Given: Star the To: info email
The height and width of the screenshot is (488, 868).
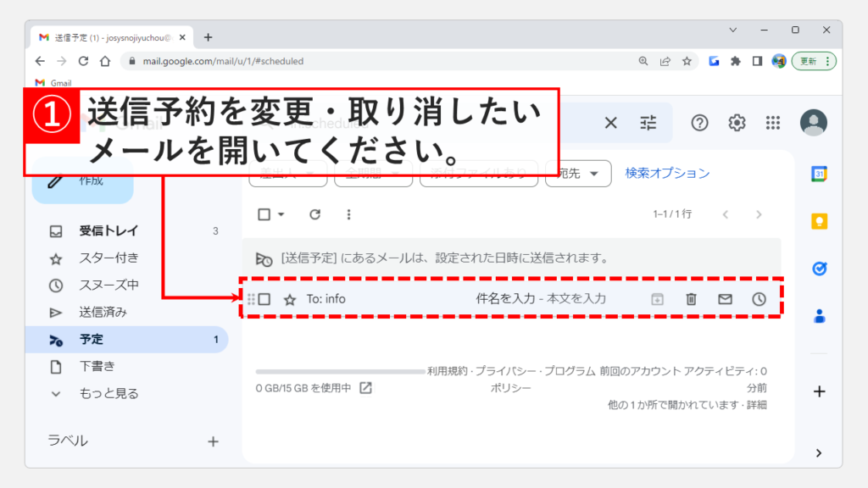Looking at the screenshot, I should pos(290,299).
